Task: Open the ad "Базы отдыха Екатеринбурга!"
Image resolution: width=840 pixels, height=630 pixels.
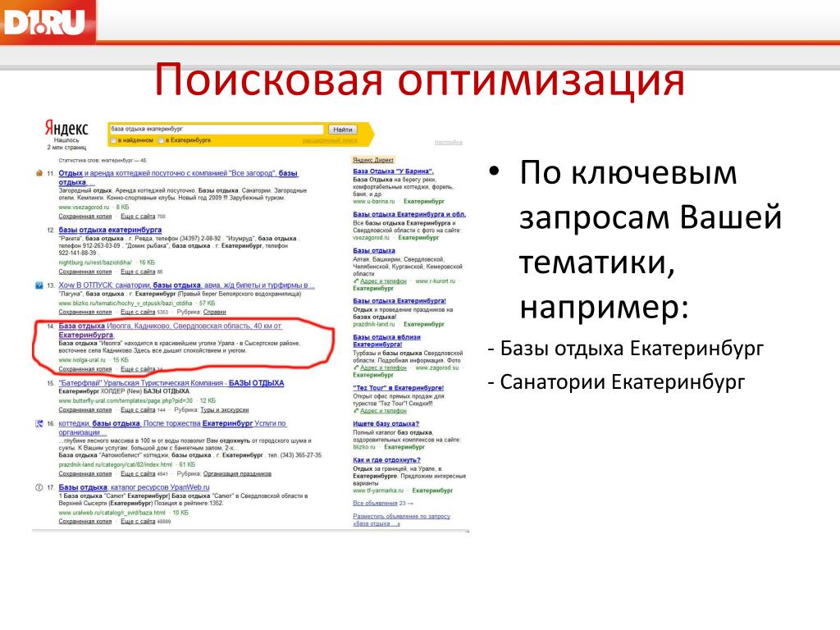Action: tap(399, 301)
